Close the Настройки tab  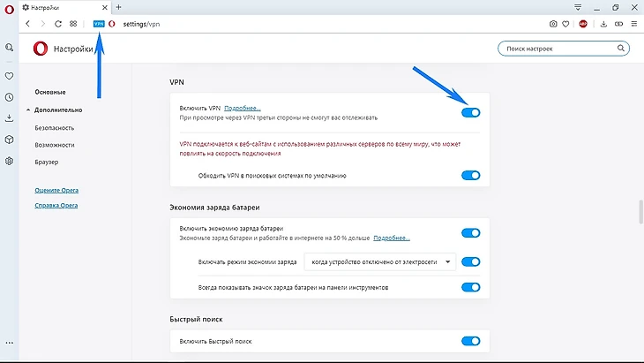click(x=105, y=7)
